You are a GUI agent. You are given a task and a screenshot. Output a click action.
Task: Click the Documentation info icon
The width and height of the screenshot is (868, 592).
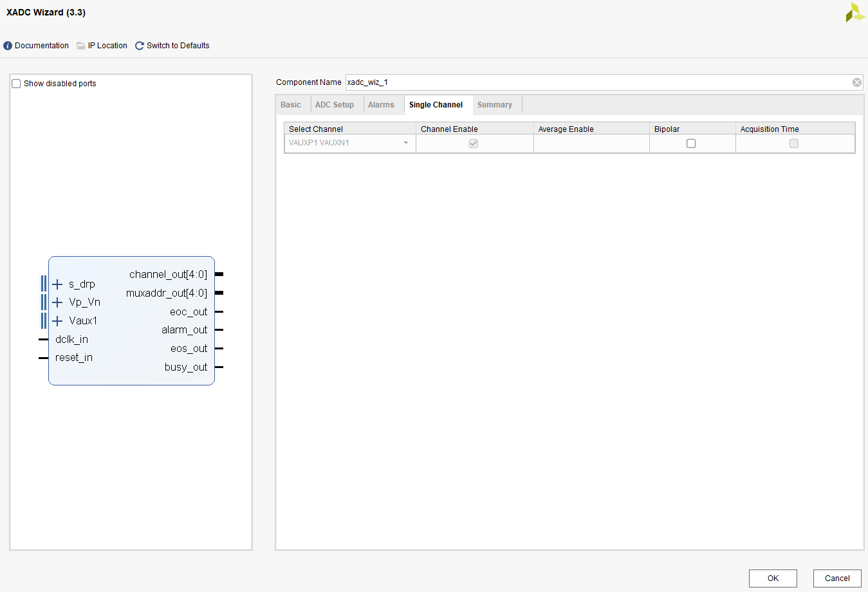point(8,46)
